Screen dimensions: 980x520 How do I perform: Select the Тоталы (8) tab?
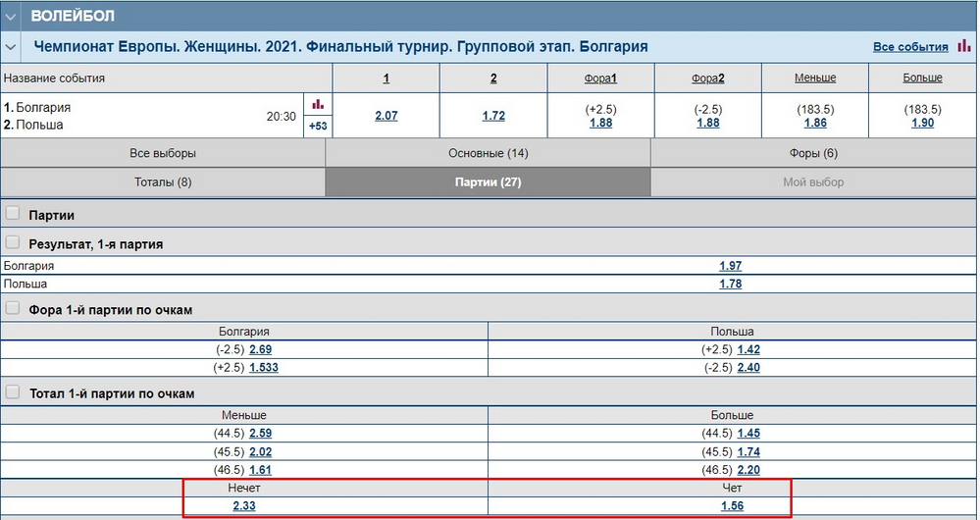(163, 182)
